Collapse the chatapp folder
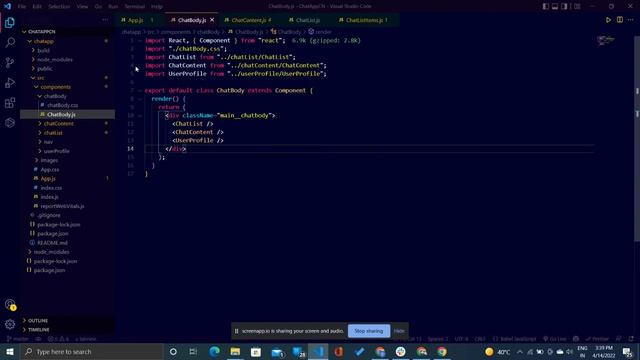The height and width of the screenshot is (360, 640). point(43,41)
